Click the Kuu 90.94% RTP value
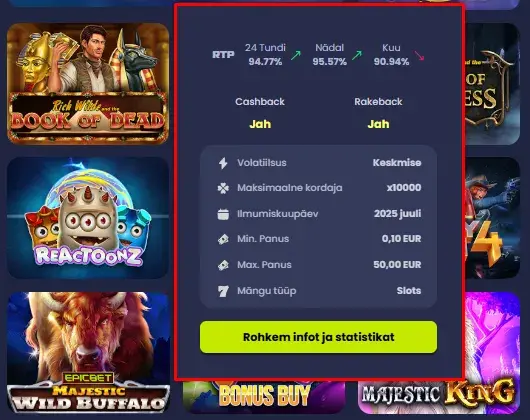530x420 pixels. pos(391,62)
